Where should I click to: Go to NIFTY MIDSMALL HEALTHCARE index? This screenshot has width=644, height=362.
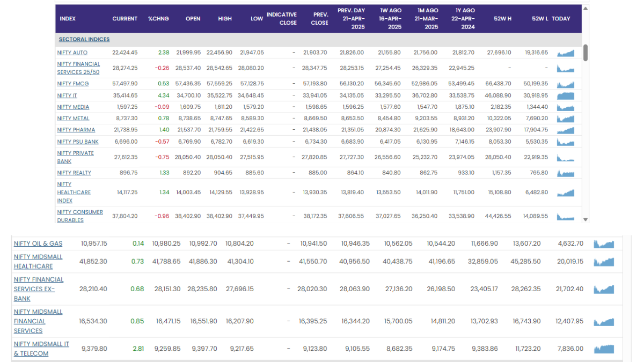pos(38,262)
